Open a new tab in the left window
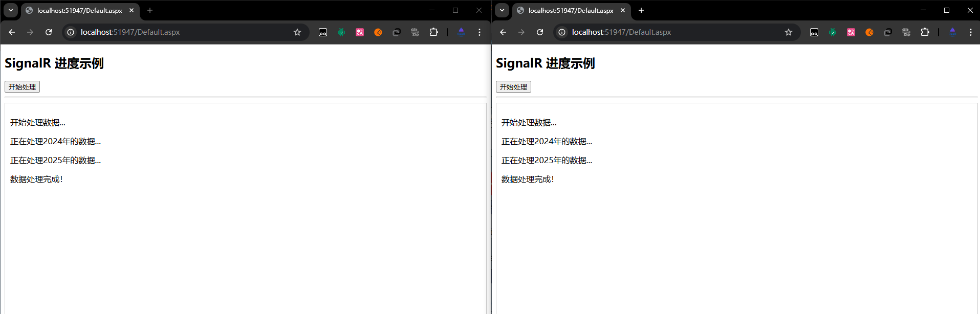This screenshot has height=314, width=980. click(x=150, y=10)
